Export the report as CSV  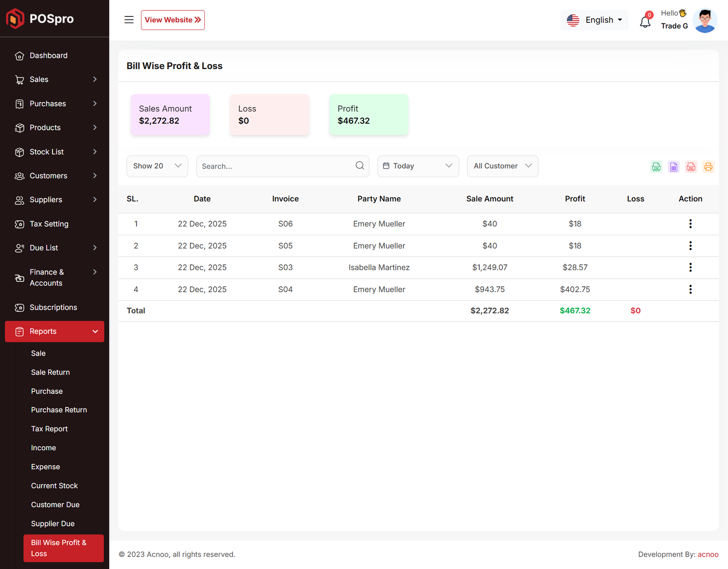coord(656,167)
